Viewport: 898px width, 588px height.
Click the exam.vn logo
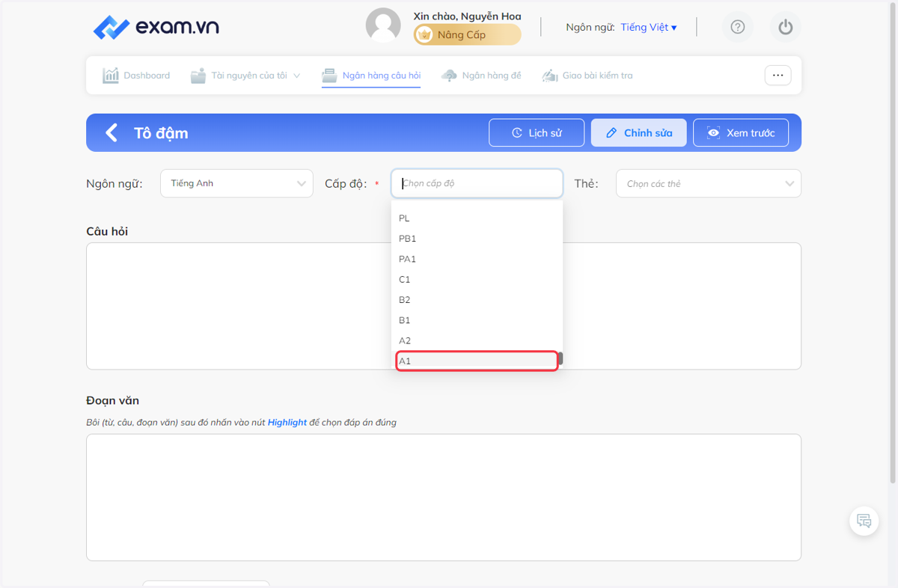pos(156,28)
